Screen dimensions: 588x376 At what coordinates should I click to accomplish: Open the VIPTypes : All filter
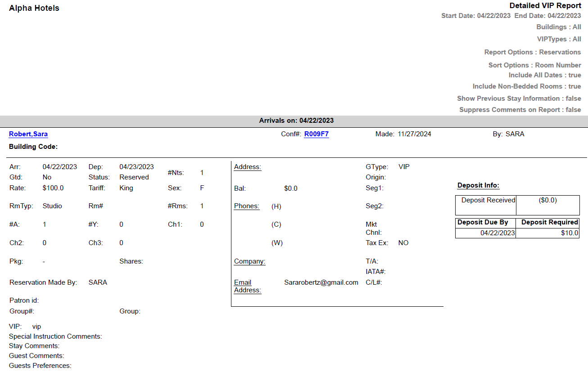[560, 39]
